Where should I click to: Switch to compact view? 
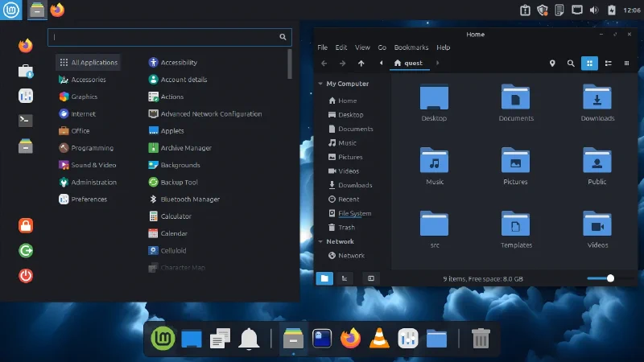(x=626, y=64)
